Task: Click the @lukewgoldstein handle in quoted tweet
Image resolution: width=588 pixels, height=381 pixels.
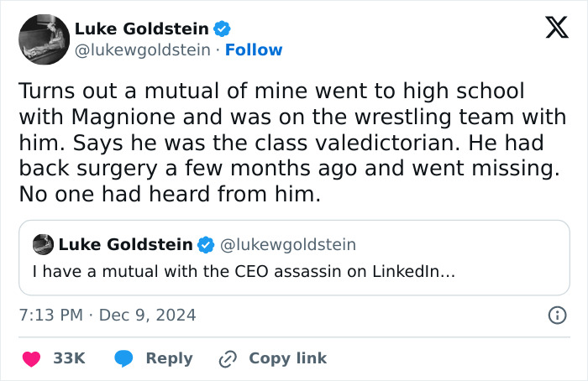Action: 288,245
